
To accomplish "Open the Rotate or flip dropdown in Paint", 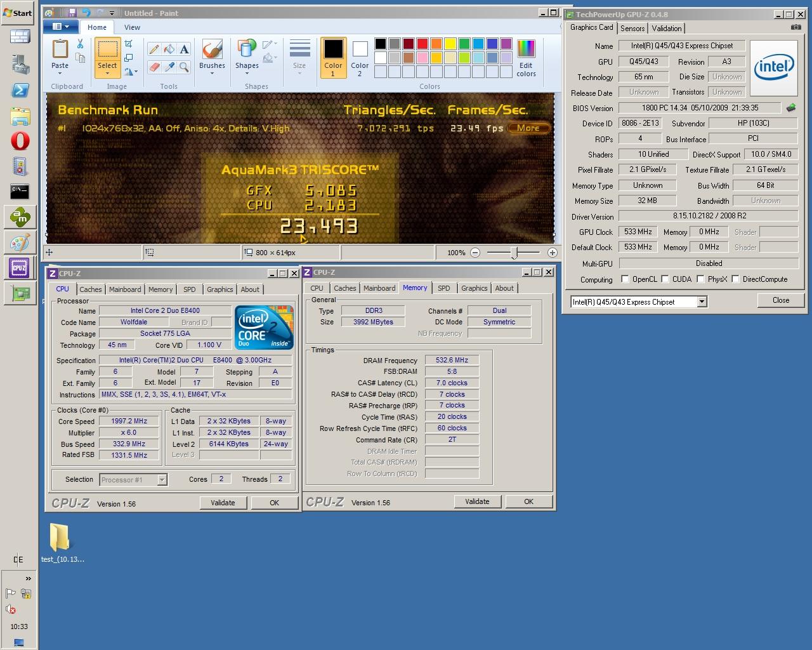I will click(131, 72).
